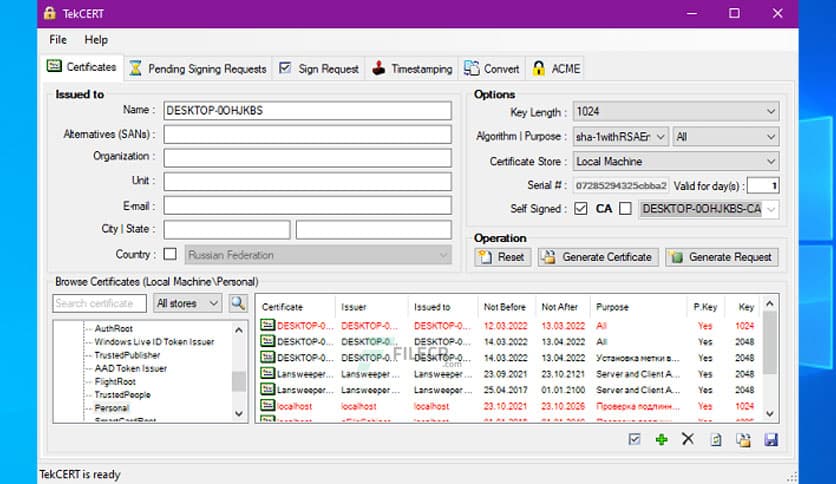Open the File menu
Image resolution: width=836 pixels, height=484 pixels.
tap(58, 40)
